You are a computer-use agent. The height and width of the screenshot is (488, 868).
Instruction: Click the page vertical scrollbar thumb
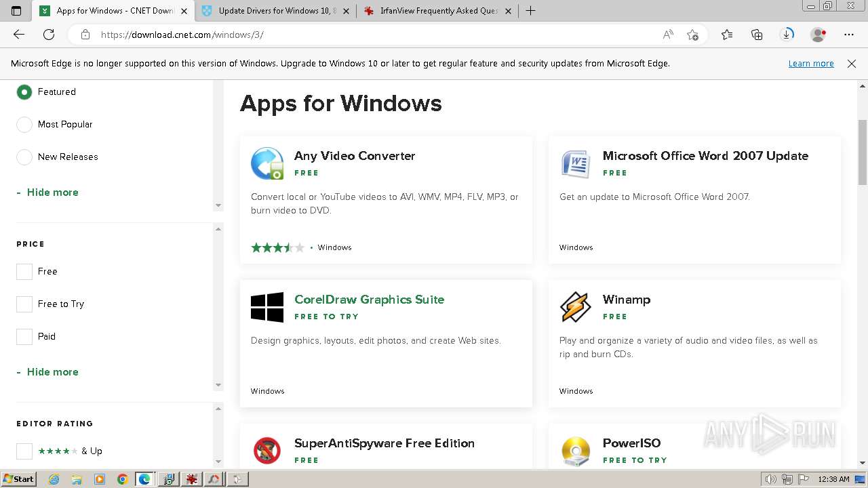click(863, 152)
